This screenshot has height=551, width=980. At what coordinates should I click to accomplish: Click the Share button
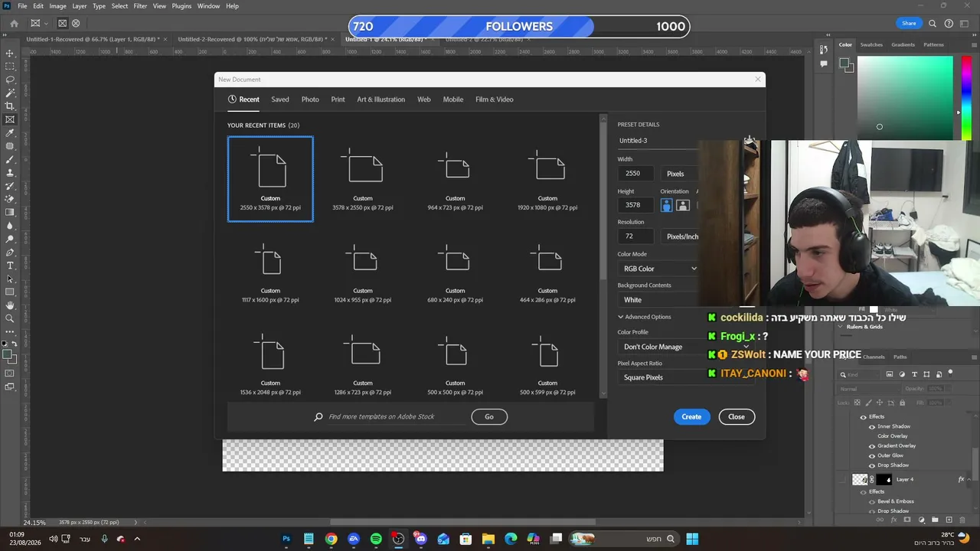909,24
